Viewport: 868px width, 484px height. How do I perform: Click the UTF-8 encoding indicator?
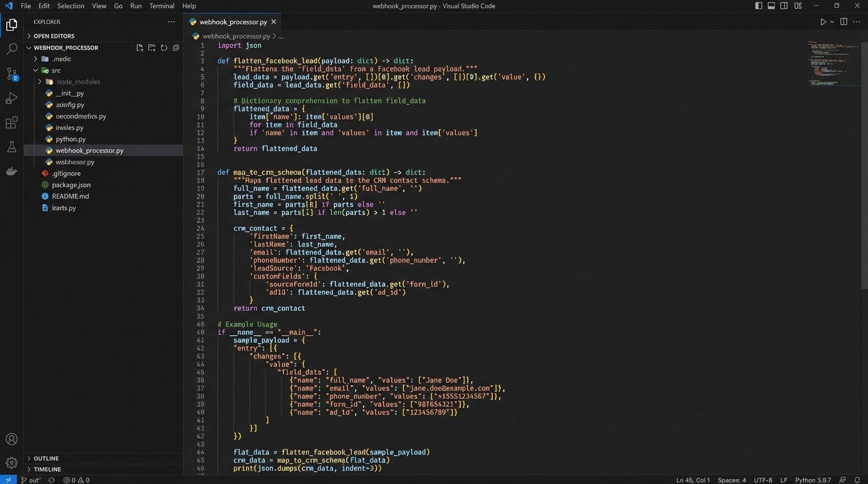click(x=762, y=480)
